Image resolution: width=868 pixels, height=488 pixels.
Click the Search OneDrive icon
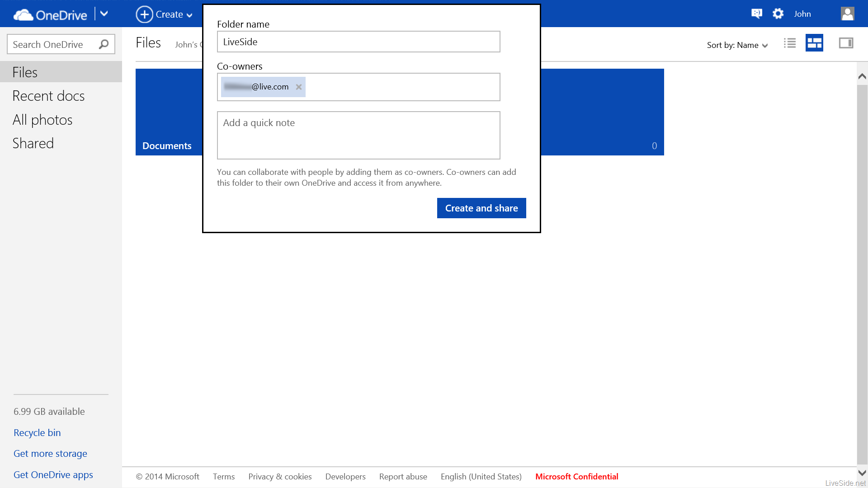point(105,43)
